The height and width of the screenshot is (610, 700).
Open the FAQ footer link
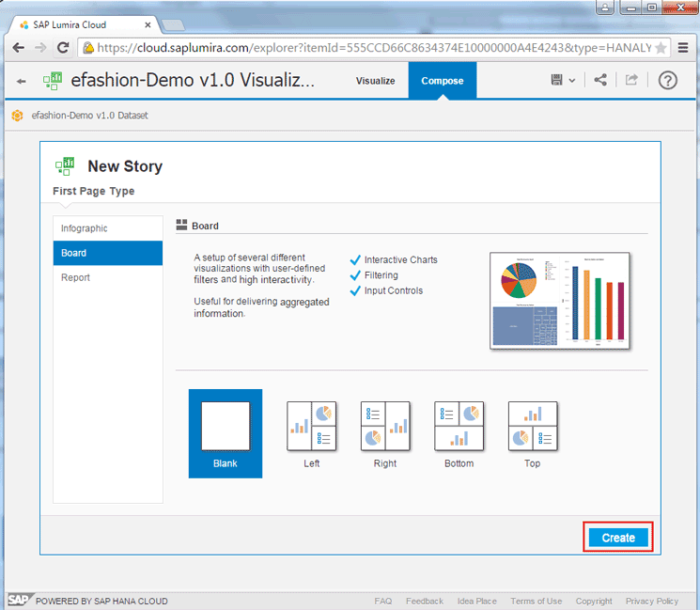click(383, 601)
